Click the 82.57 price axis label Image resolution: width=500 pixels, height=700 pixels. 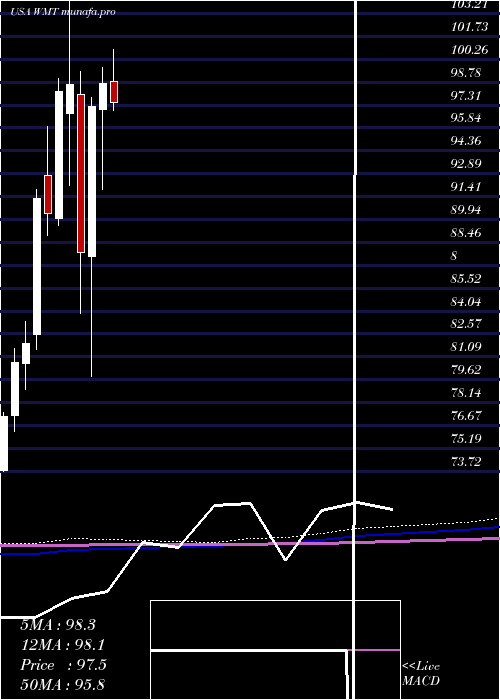[466, 323]
